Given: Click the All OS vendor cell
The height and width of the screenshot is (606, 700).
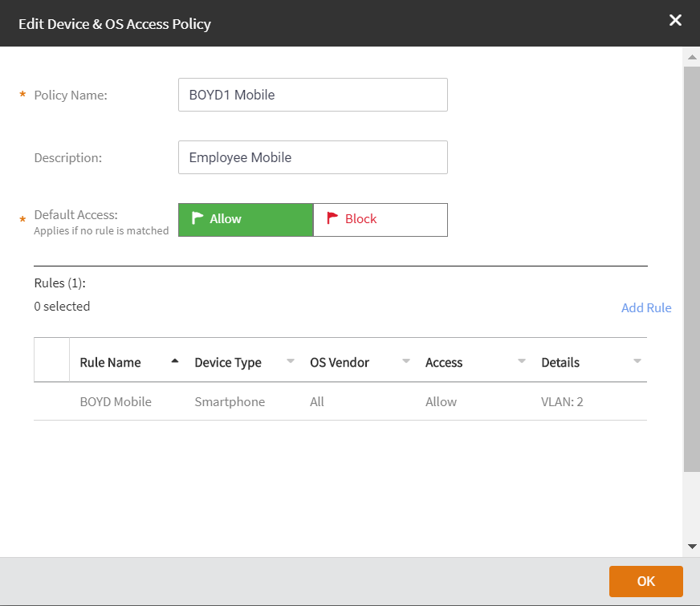Looking at the screenshot, I should click(316, 401).
